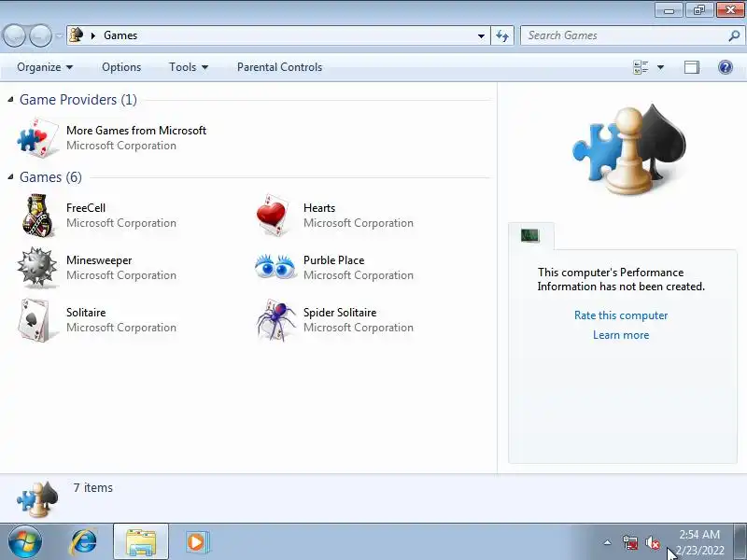747x560 pixels.
Task: Click the Rate this computer link
Action: (x=621, y=315)
